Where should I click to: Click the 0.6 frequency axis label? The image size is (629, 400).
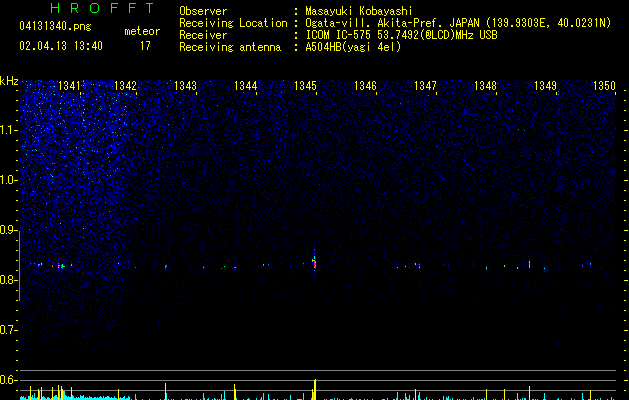pyautogui.click(x=8, y=380)
